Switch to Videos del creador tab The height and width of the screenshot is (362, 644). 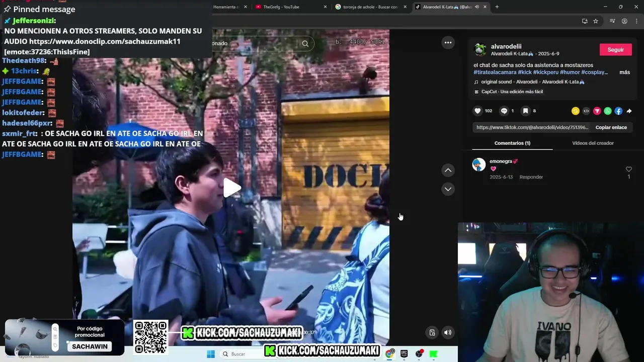point(593,143)
